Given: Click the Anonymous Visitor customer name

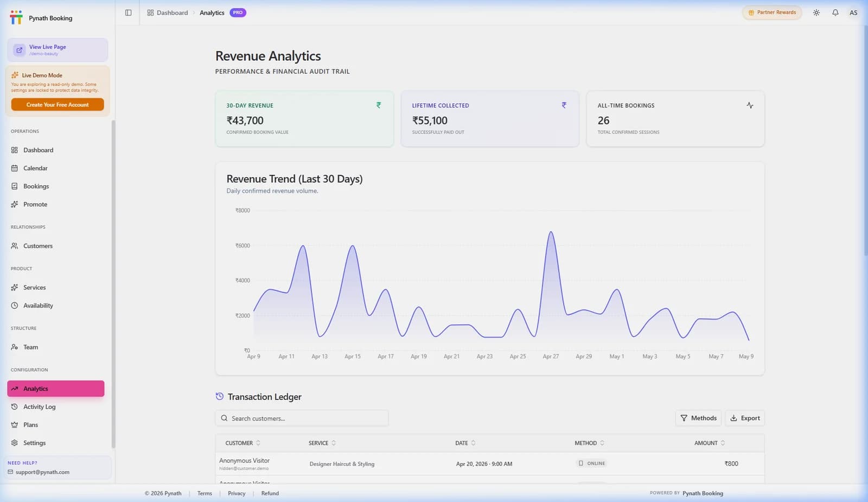Looking at the screenshot, I should (244, 460).
